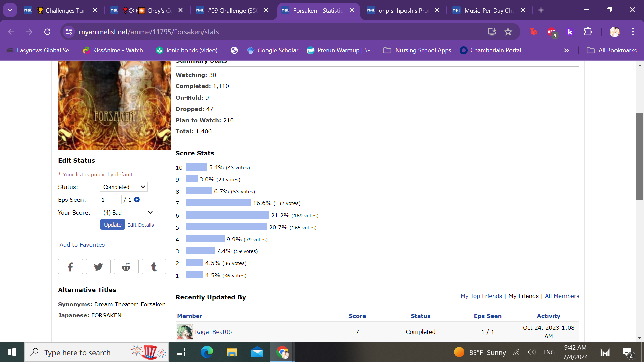Share on Reddit icon
Viewport: 644px width, 362px height.
126,267
